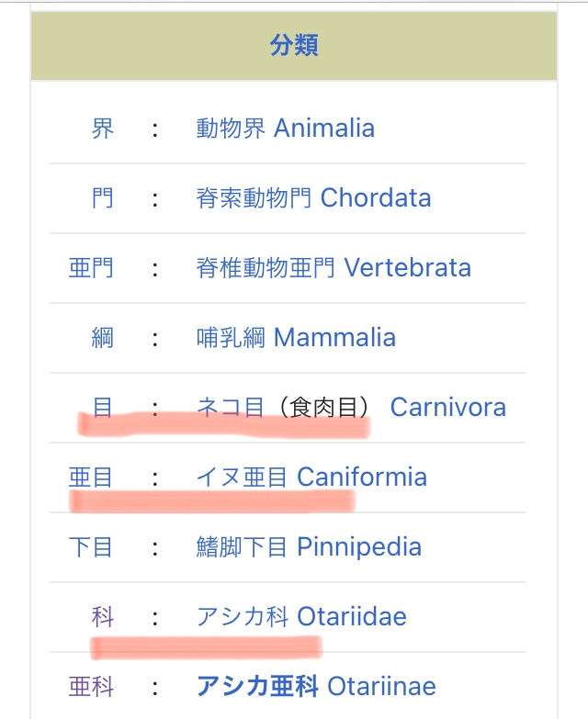Screen dimensions: 588x719
Task: Select the 亜門 rank label link
Action: [x=91, y=267]
